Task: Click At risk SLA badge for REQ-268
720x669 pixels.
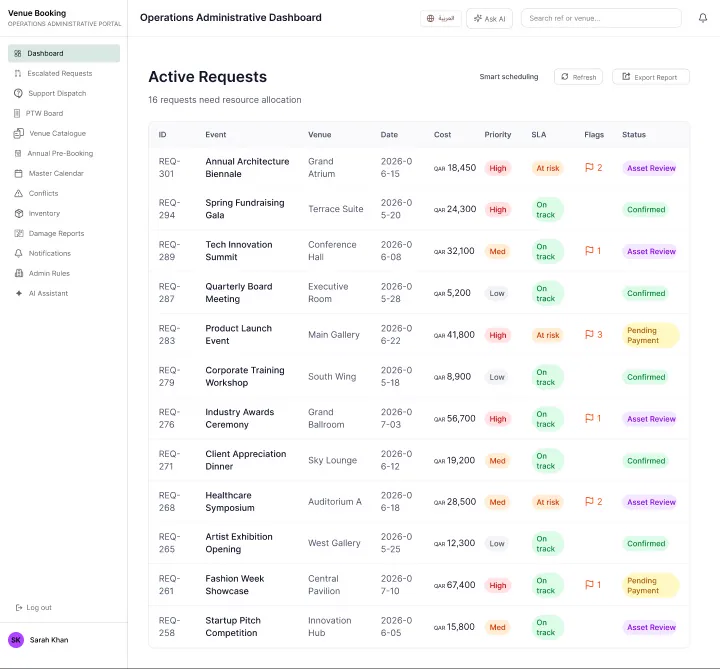Action: click(x=547, y=502)
